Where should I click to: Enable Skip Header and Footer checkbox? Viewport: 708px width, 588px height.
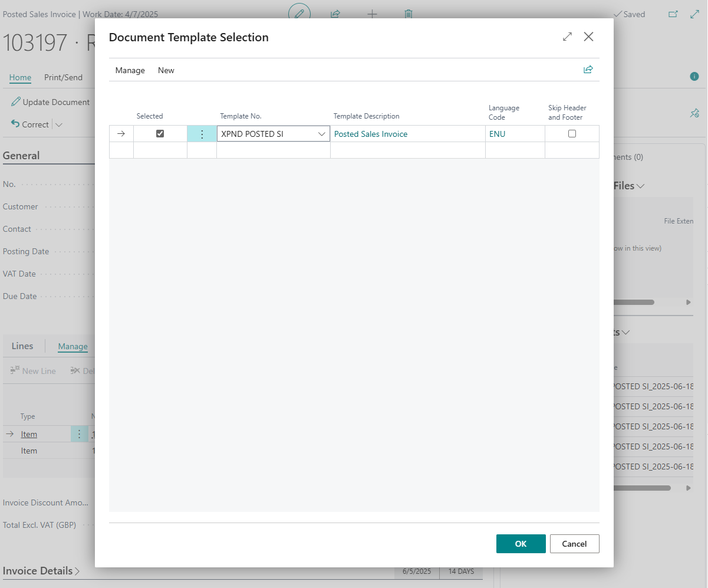(572, 134)
